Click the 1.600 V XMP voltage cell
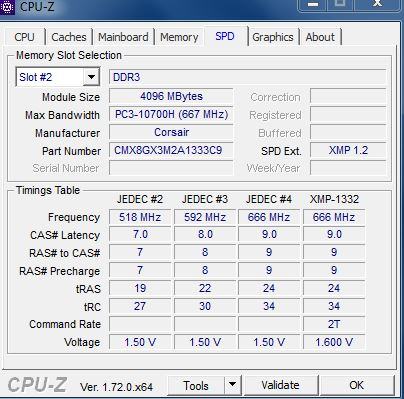This screenshot has height=399, width=404. click(334, 342)
